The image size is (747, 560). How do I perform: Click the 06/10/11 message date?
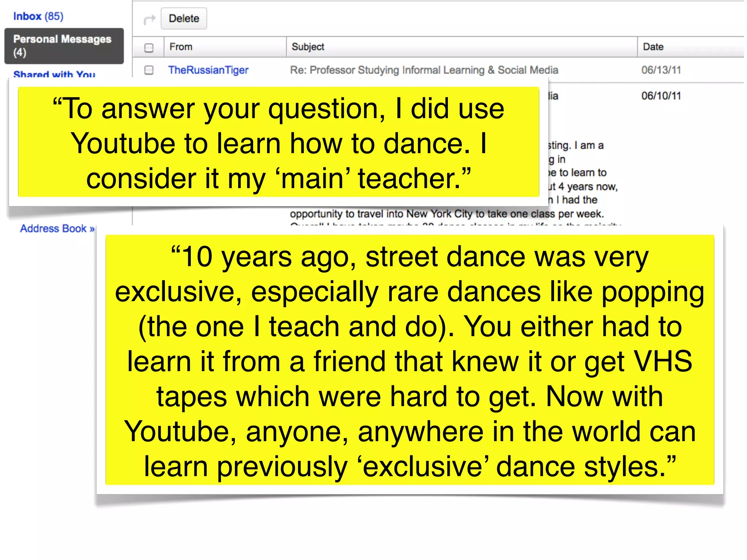click(661, 96)
